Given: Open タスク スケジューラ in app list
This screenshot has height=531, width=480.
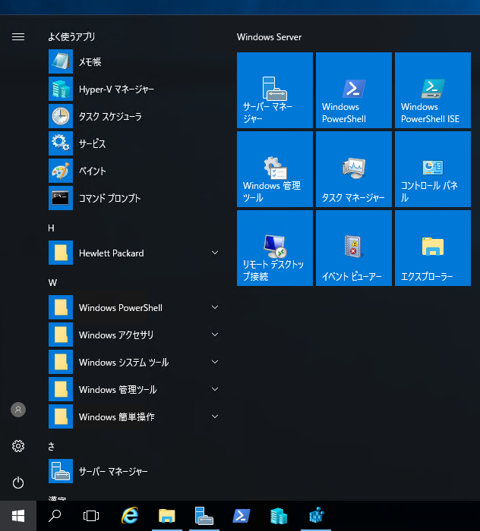Looking at the screenshot, I should (x=134, y=116).
